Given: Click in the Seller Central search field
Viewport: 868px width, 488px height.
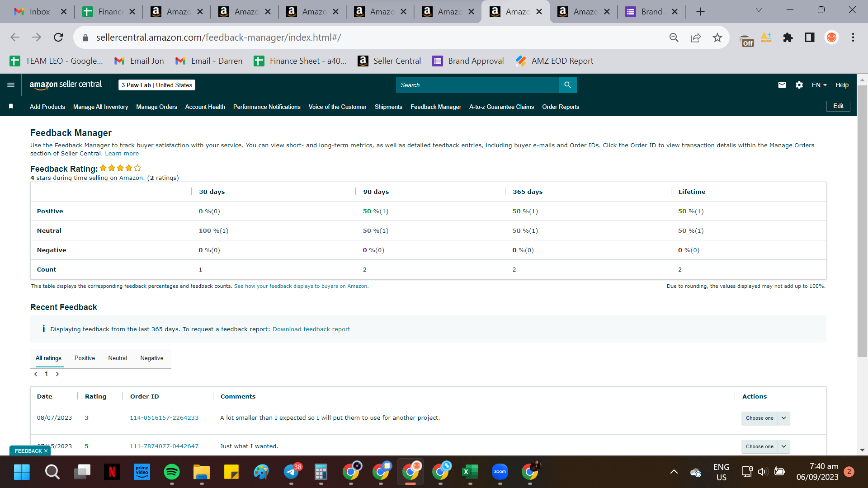Looking at the screenshot, I should (x=477, y=85).
